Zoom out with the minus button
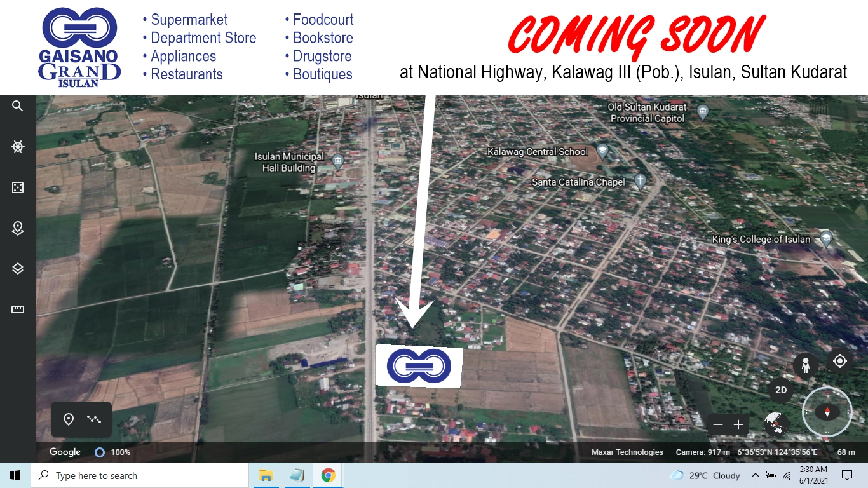This screenshot has width=868, height=488. [x=718, y=424]
